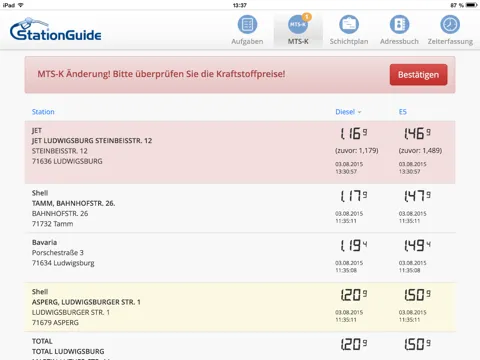Tap Shell Tamm Diesel price 1.179
The height and width of the screenshot is (360, 480).
tap(354, 196)
